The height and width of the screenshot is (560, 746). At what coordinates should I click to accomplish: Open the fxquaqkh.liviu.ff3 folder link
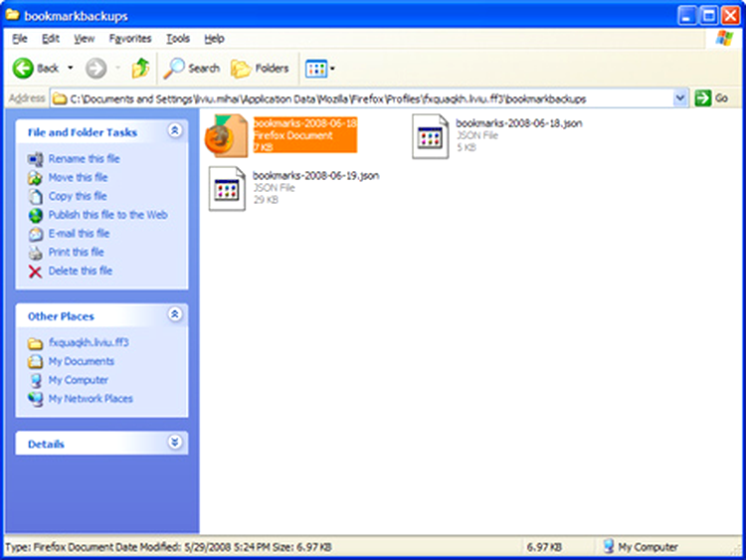[x=89, y=342]
